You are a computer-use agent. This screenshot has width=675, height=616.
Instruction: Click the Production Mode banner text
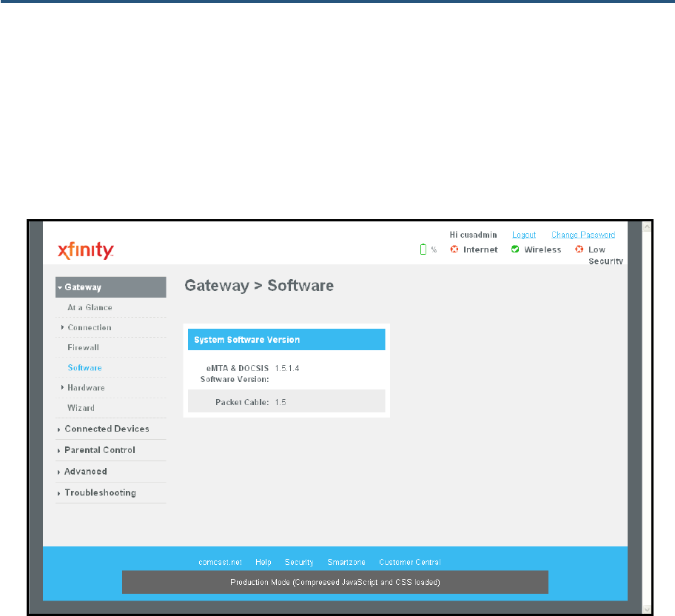(x=335, y=583)
